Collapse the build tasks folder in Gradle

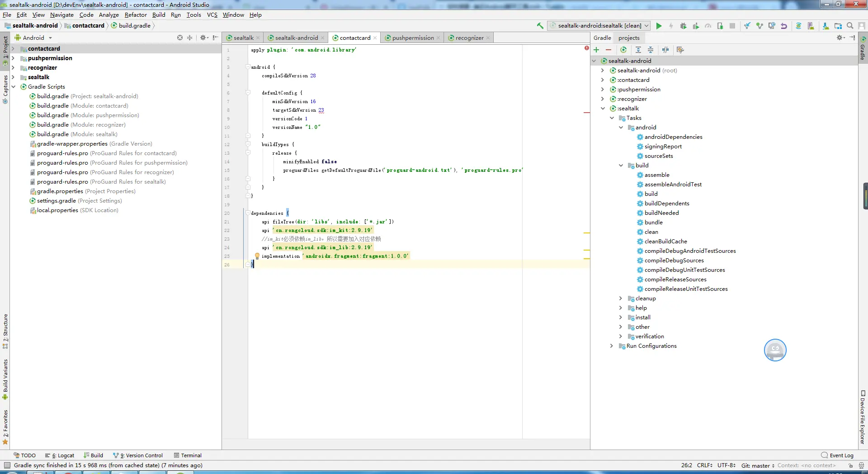pos(621,166)
